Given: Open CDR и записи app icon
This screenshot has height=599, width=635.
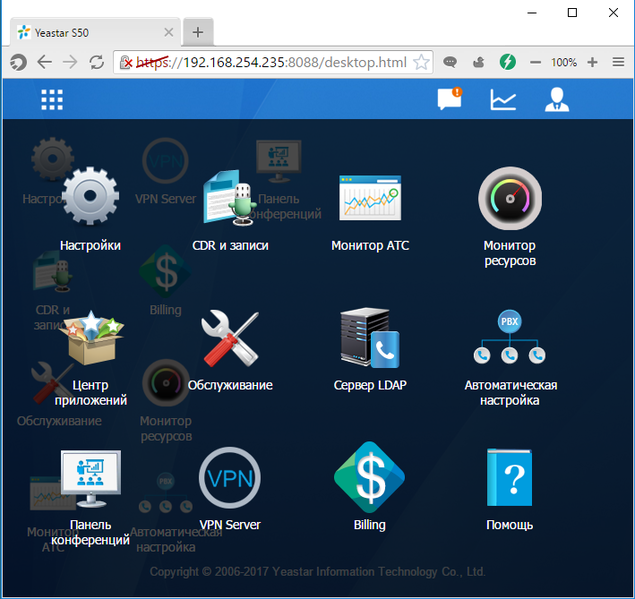Looking at the screenshot, I should 230,198.
